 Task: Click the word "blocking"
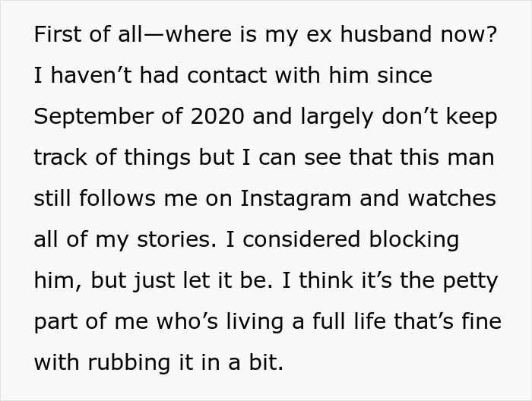click(413, 240)
